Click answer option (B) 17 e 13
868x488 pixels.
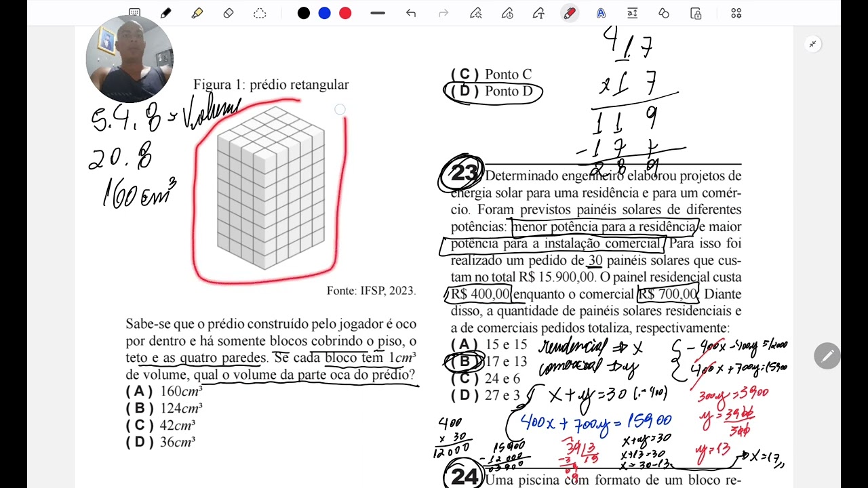tap(489, 361)
